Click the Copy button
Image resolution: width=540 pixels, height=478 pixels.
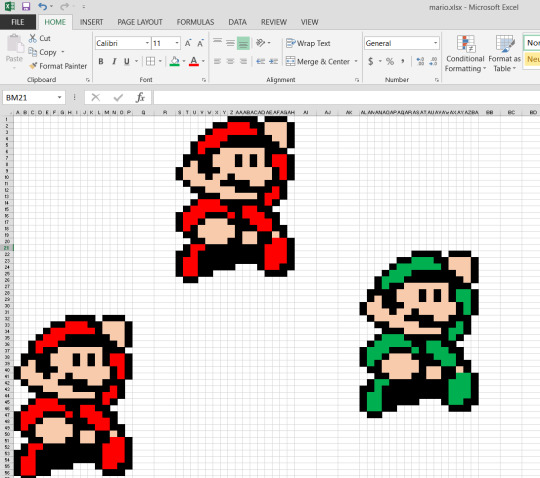click(43, 52)
